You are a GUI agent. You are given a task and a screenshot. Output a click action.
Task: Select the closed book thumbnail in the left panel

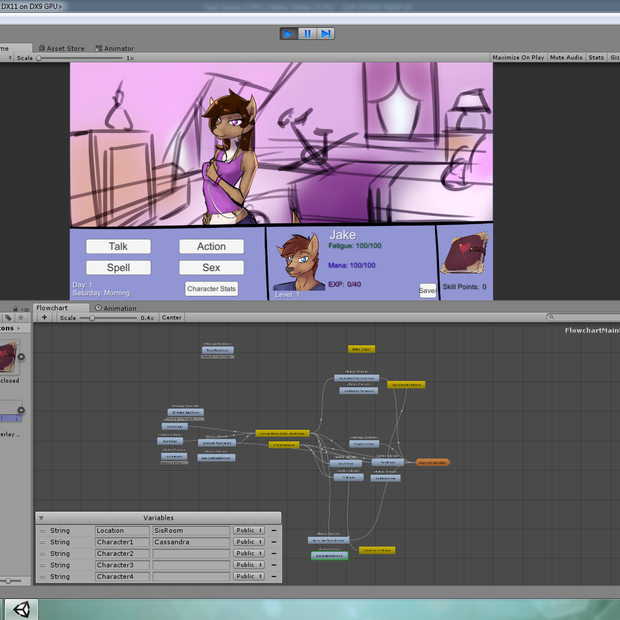9,358
